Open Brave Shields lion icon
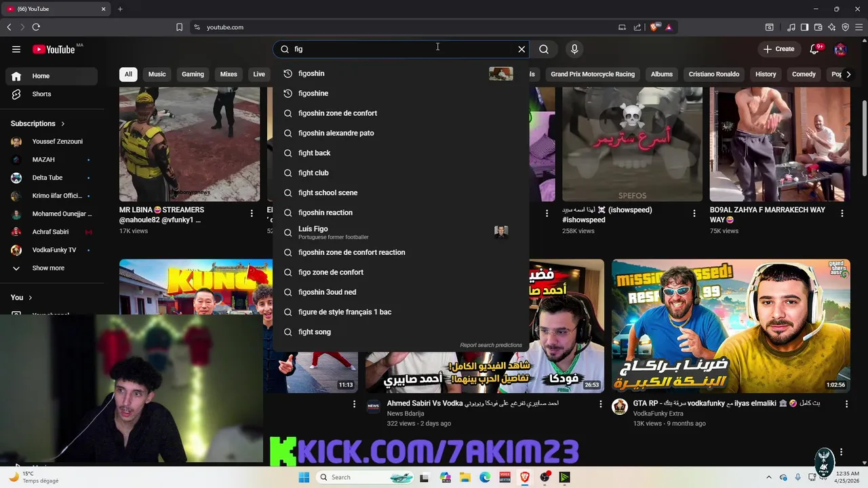Screen dimensions: 868x488 click(x=654, y=27)
